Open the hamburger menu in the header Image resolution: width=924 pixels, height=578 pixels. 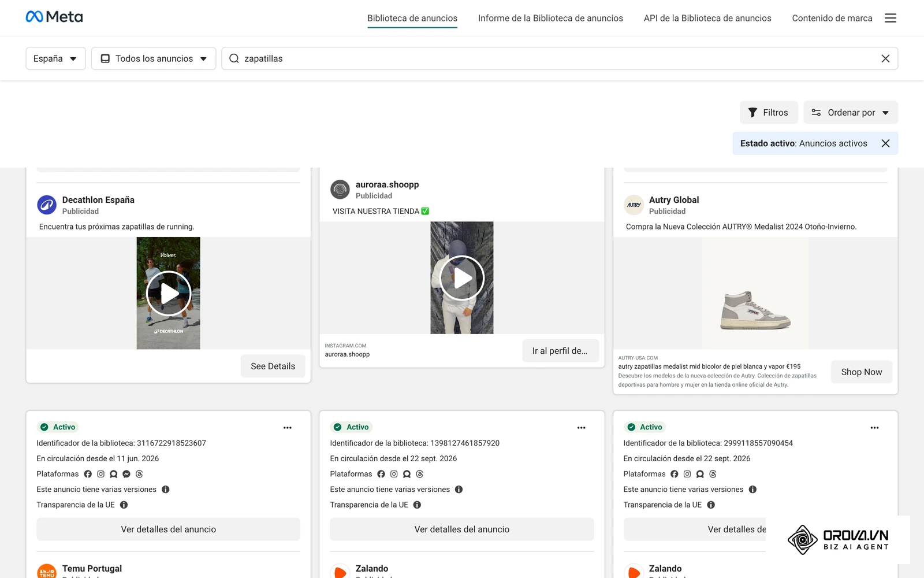891,18
